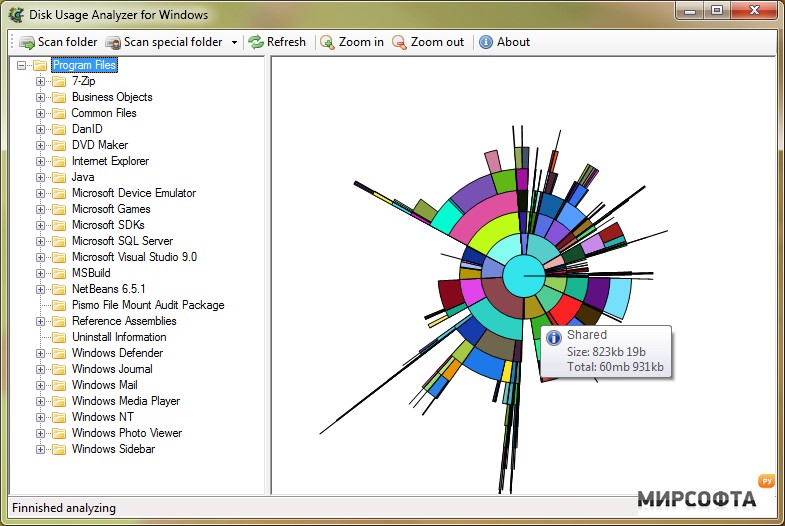The image size is (785, 526).
Task: Click the MSBuild folder icon
Action: click(x=59, y=273)
